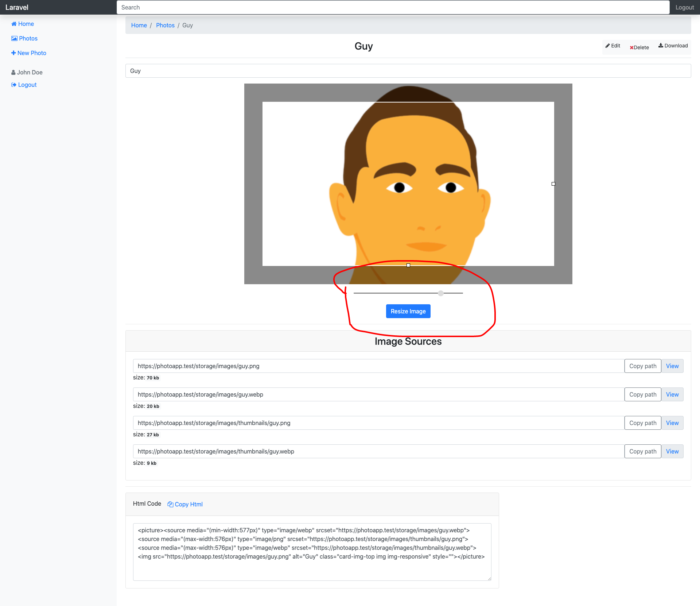Click the Copy Html clipboard icon
The width and height of the screenshot is (700, 606).
click(x=170, y=504)
